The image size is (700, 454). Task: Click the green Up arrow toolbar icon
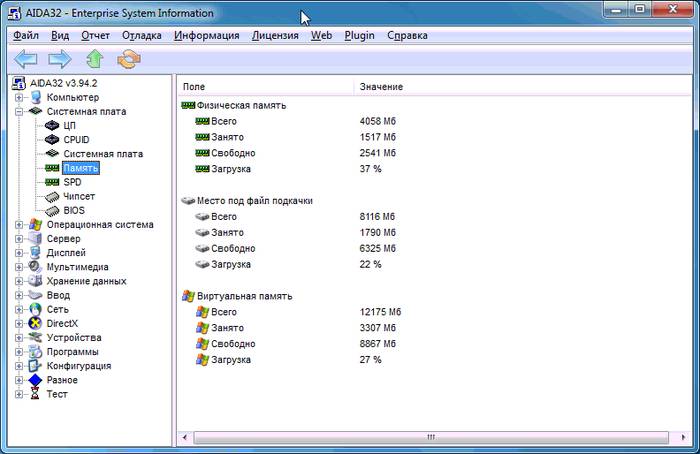point(94,59)
